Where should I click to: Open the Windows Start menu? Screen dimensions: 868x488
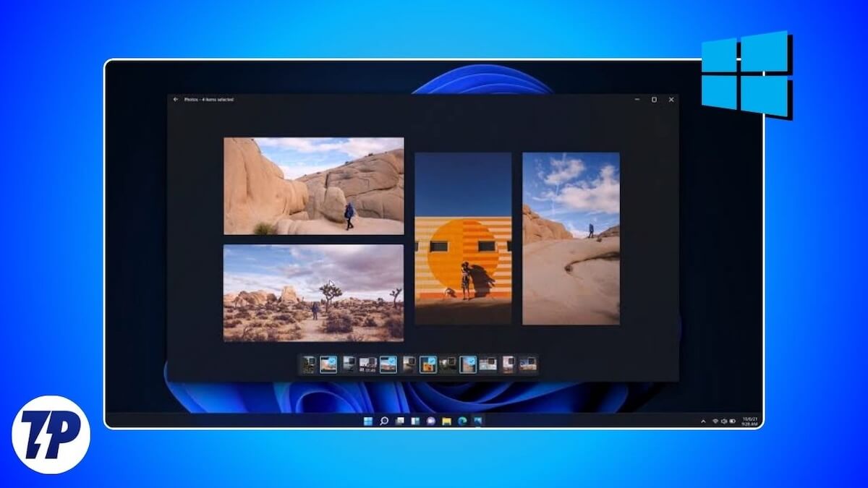click(368, 421)
